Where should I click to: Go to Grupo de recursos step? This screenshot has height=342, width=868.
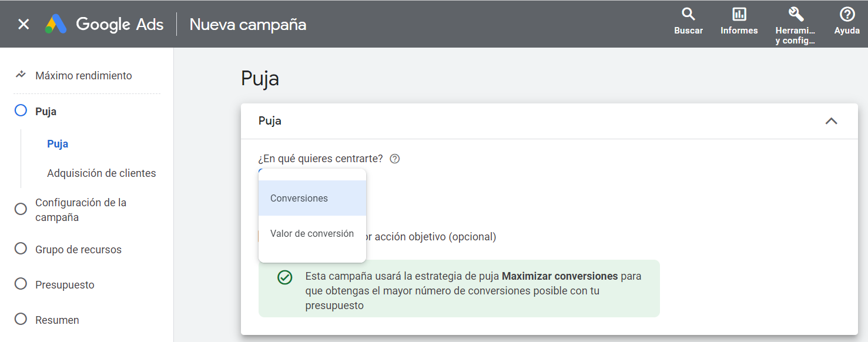78,250
